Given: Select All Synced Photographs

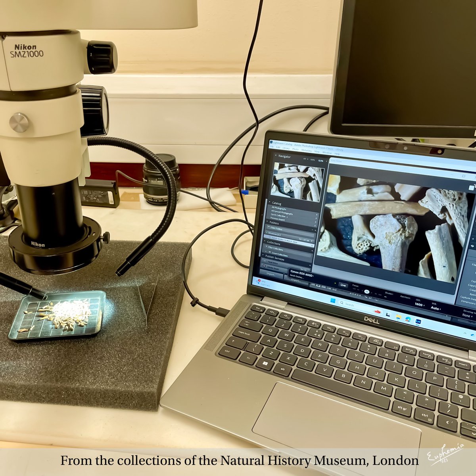Looking at the screenshot, I should pyautogui.click(x=282, y=212).
